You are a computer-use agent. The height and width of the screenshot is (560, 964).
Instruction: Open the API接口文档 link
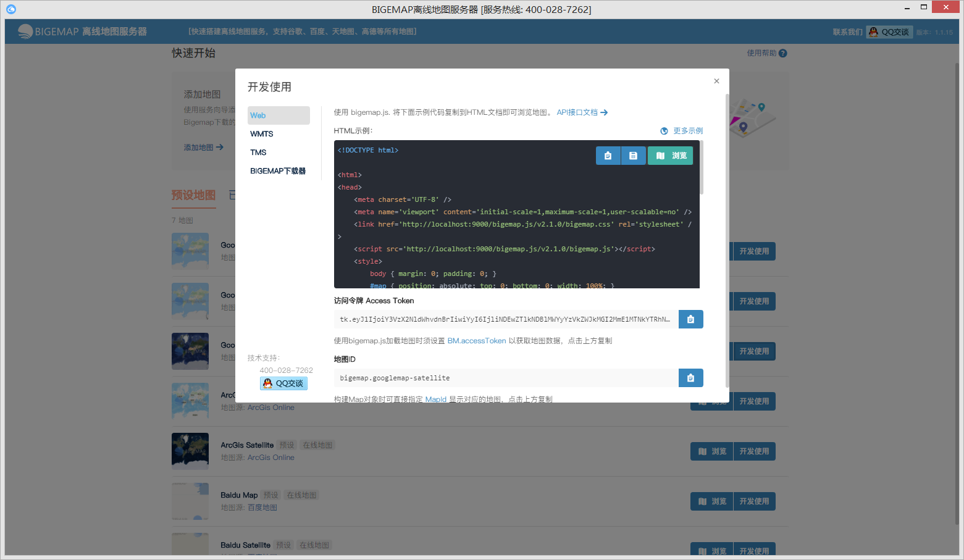[582, 112]
